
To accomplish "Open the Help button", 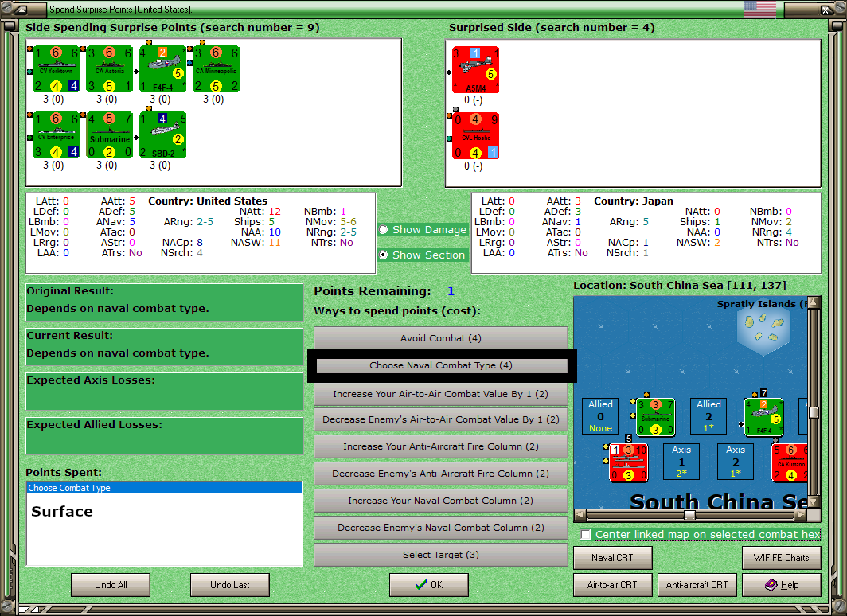I will 782,585.
